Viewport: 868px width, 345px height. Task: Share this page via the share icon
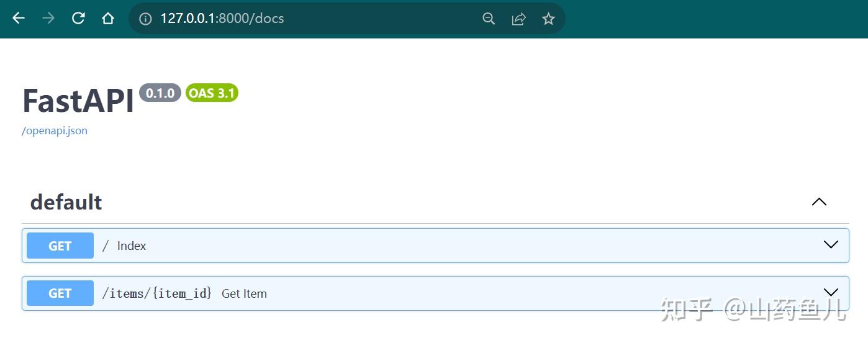pyautogui.click(x=518, y=19)
